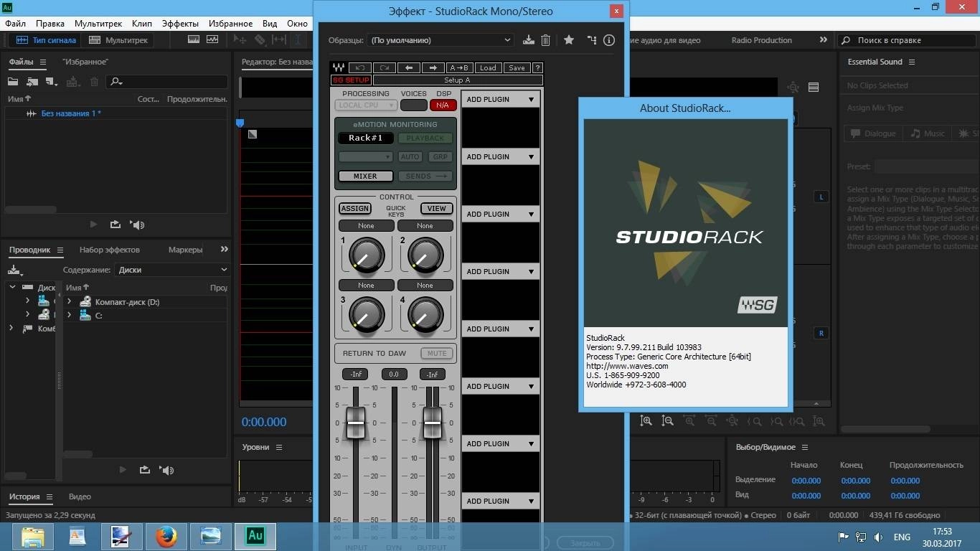Click A→B copy button
The height and width of the screenshot is (551, 980).
459,68
